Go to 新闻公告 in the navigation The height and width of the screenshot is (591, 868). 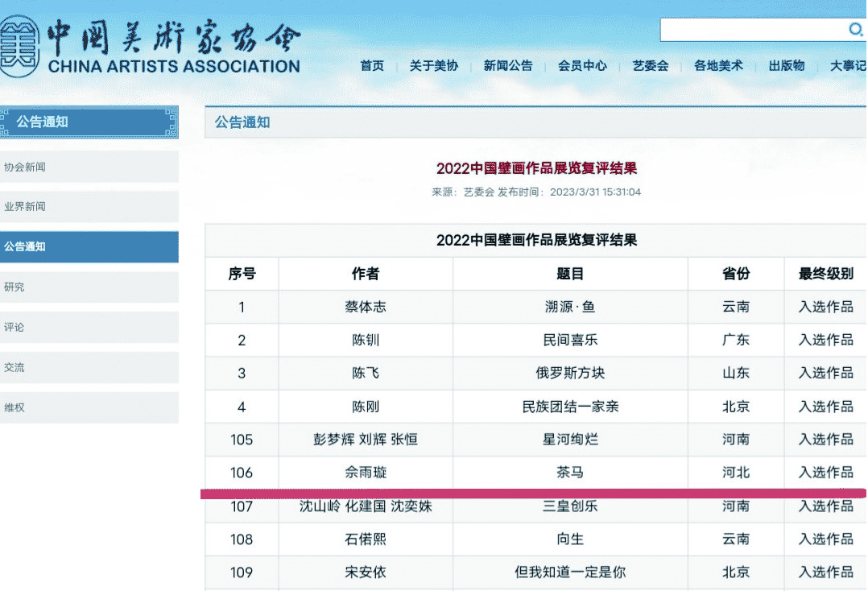pos(507,66)
